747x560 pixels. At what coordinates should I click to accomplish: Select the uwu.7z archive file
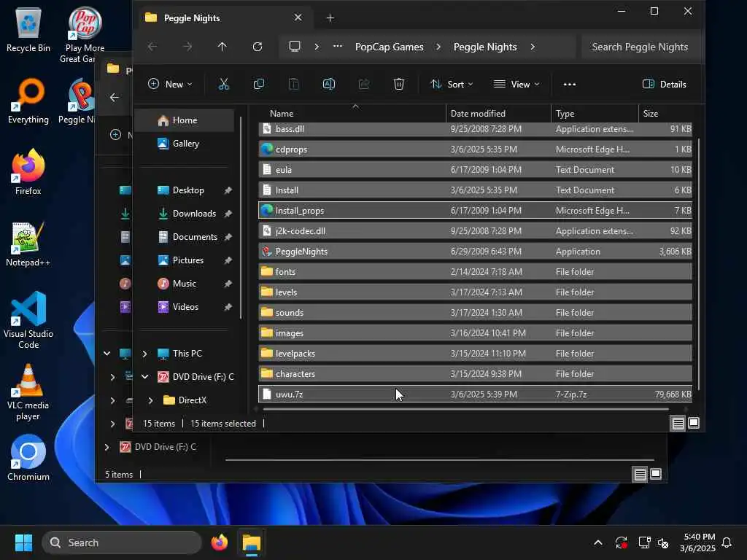click(476, 394)
